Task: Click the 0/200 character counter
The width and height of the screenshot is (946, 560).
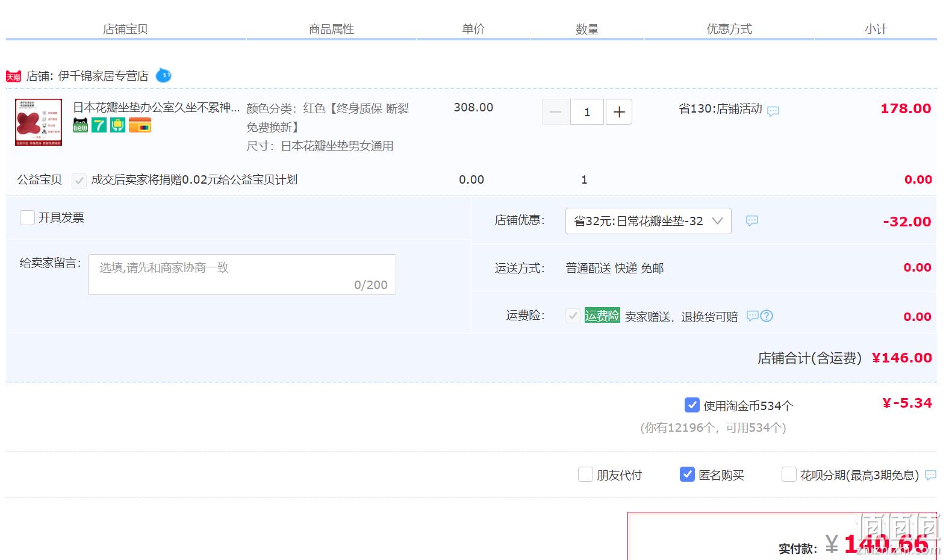Action: (x=371, y=285)
